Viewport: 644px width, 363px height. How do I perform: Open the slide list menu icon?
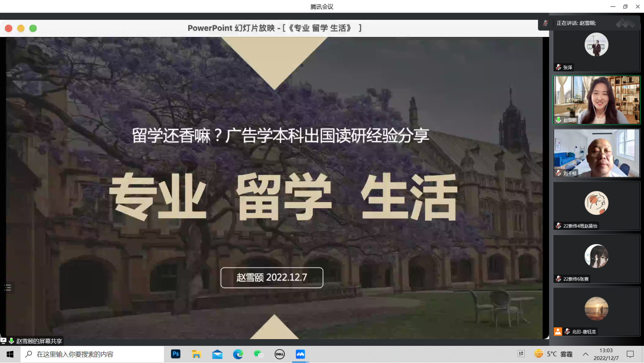pos(8,287)
